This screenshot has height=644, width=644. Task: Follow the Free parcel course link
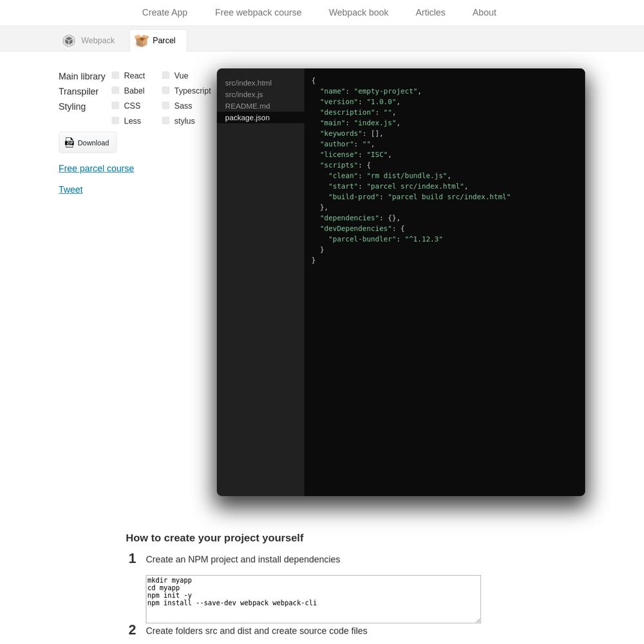(x=96, y=168)
